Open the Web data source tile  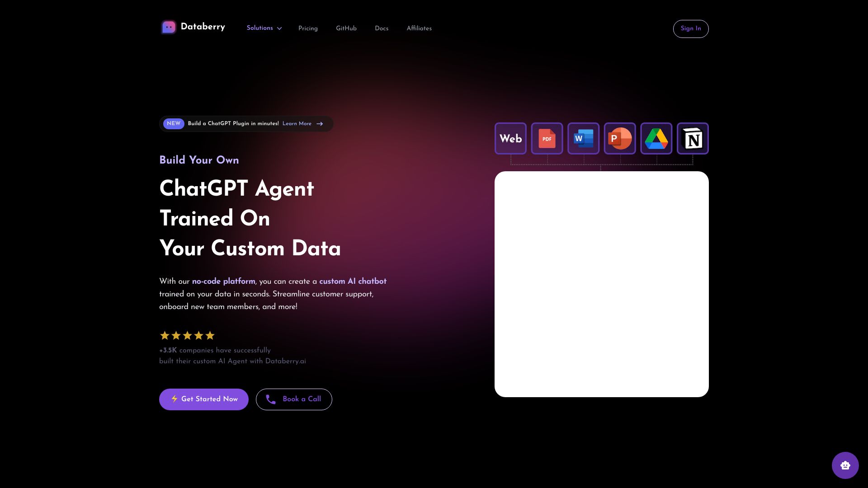pyautogui.click(x=510, y=138)
